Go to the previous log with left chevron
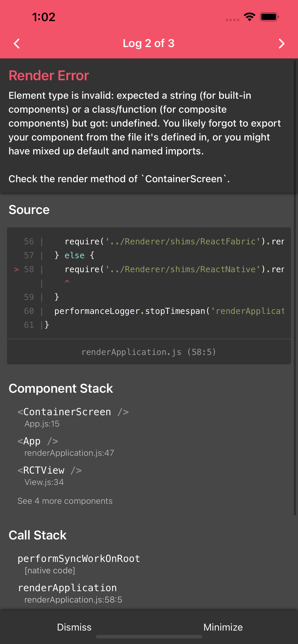Image resolution: width=298 pixels, height=644 pixels. 16,44
